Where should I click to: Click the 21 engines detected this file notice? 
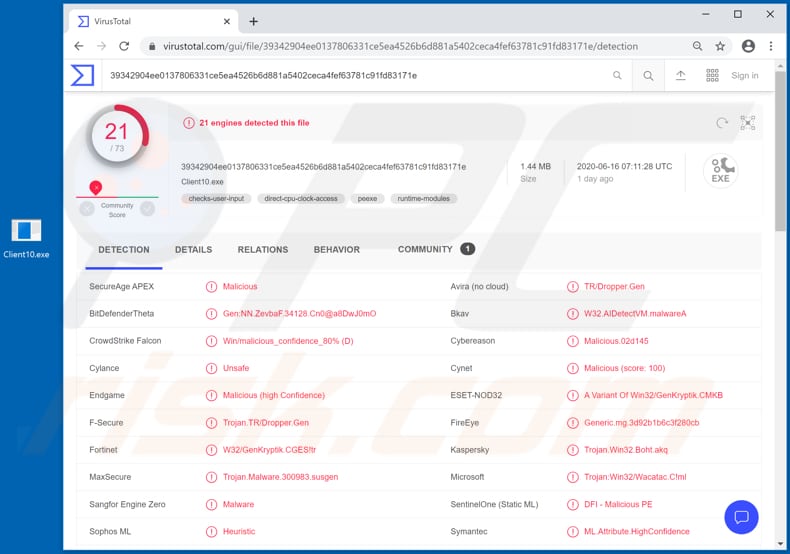pyautogui.click(x=254, y=123)
